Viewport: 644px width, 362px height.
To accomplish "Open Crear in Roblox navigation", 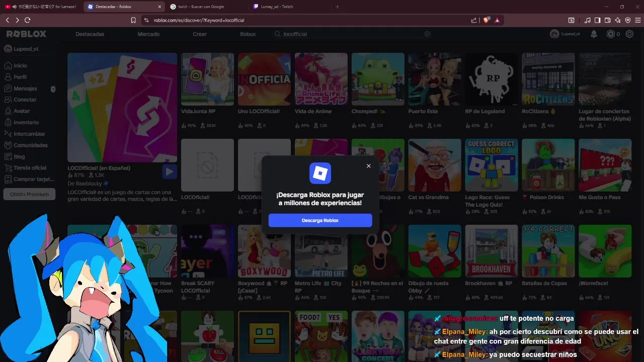I will coord(200,34).
